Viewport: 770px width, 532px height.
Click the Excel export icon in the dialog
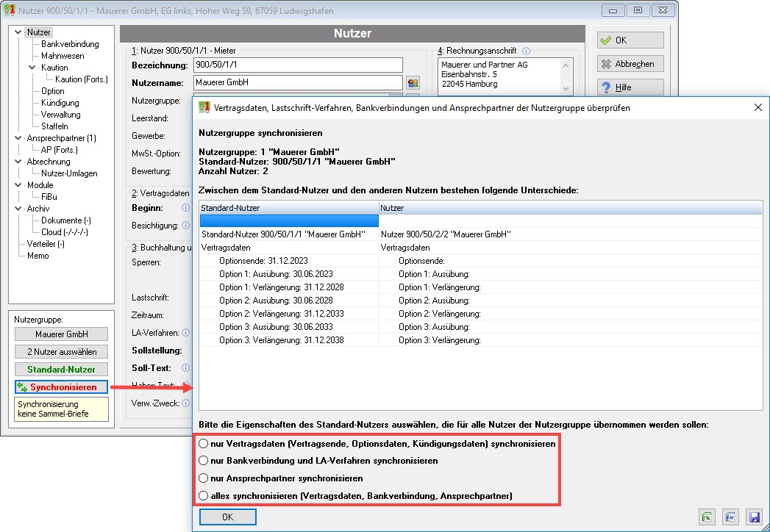click(x=707, y=517)
